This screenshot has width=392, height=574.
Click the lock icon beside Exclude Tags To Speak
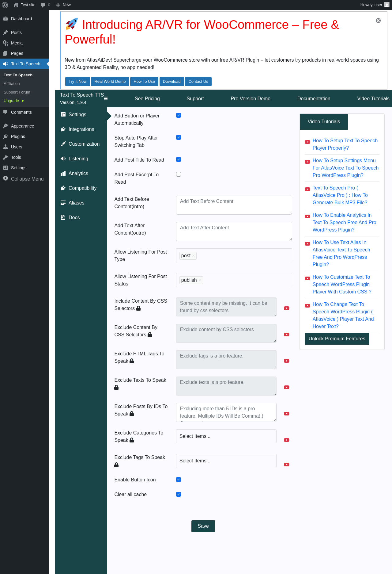116,465
